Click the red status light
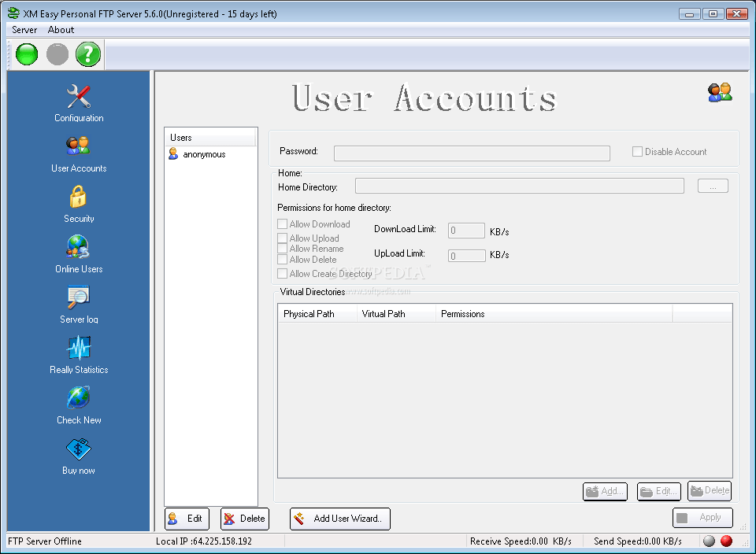756x554 pixels. (726, 541)
